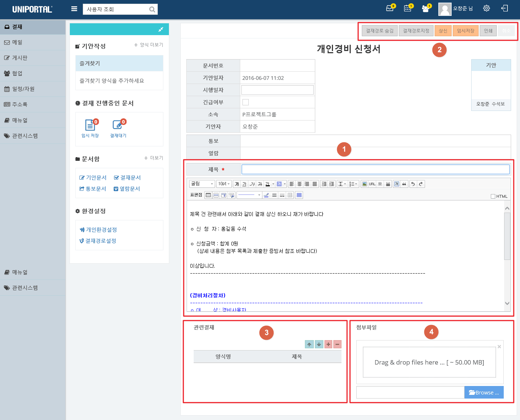The height and width of the screenshot is (420, 520).
Task: Increase indent in editor
Action: [x=324, y=184]
